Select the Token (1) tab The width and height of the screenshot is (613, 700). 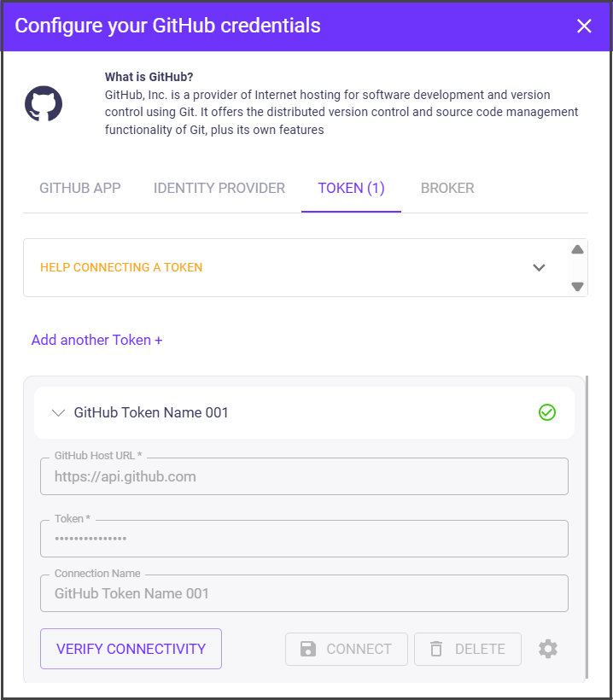tap(351, 188)
